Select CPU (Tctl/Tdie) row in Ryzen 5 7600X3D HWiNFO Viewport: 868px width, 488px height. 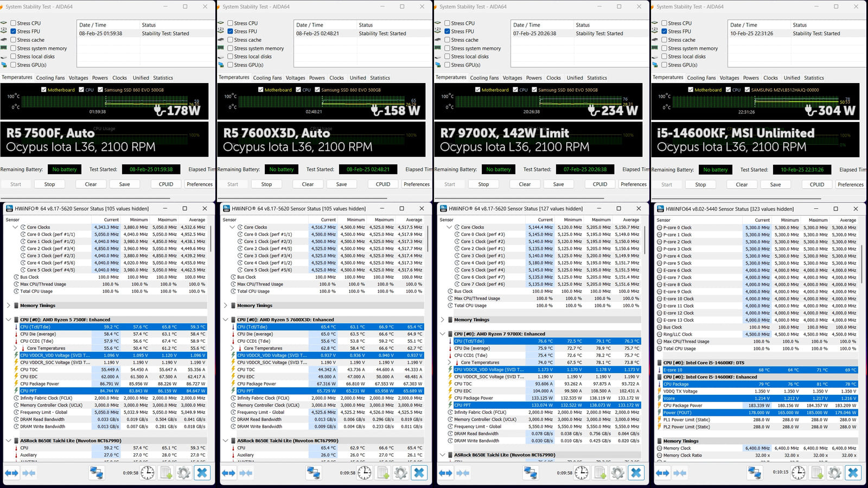[x=330, y=327]
